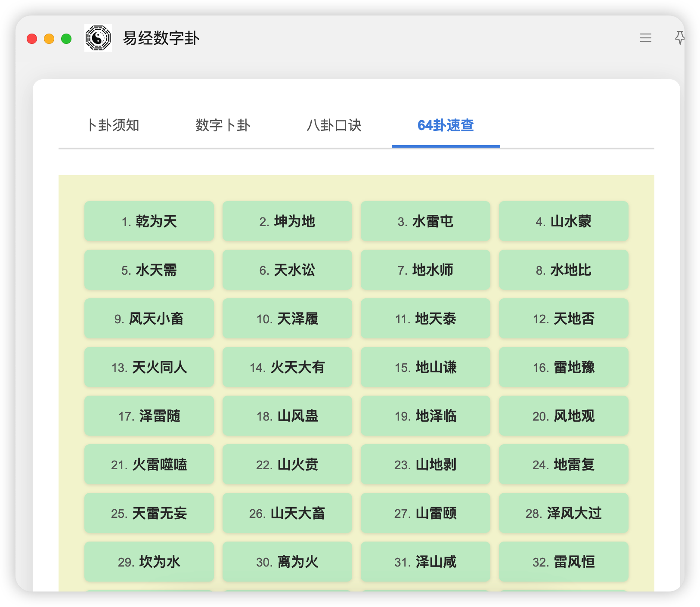Pick hexagram 30. 离为火
Viewport: 700px width, 607px height.
point(287,562)
